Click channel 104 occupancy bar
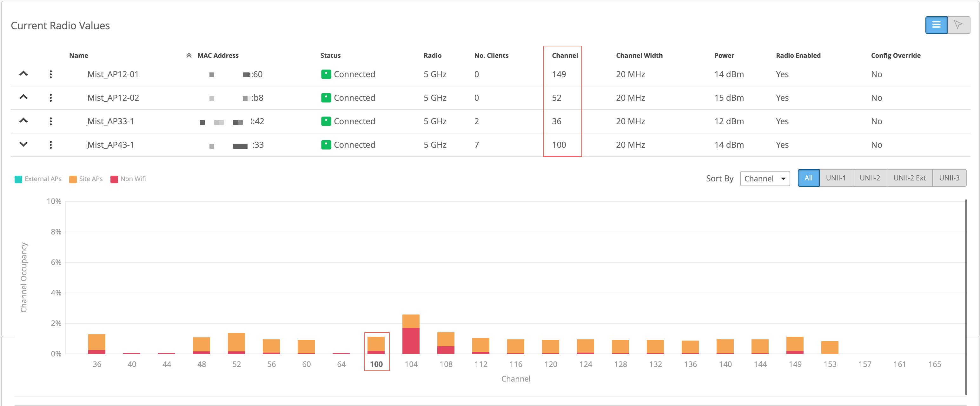The width and height of the screenshot is (980, 406). 411,335
